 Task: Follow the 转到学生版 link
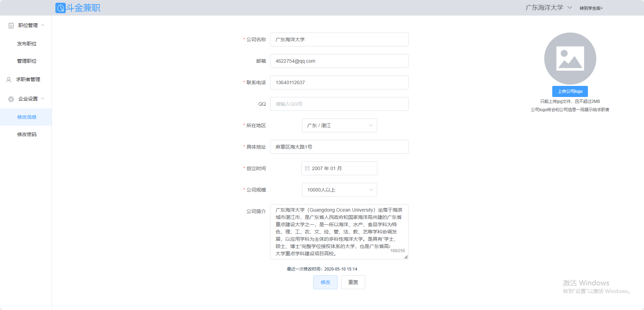point(591,8)
